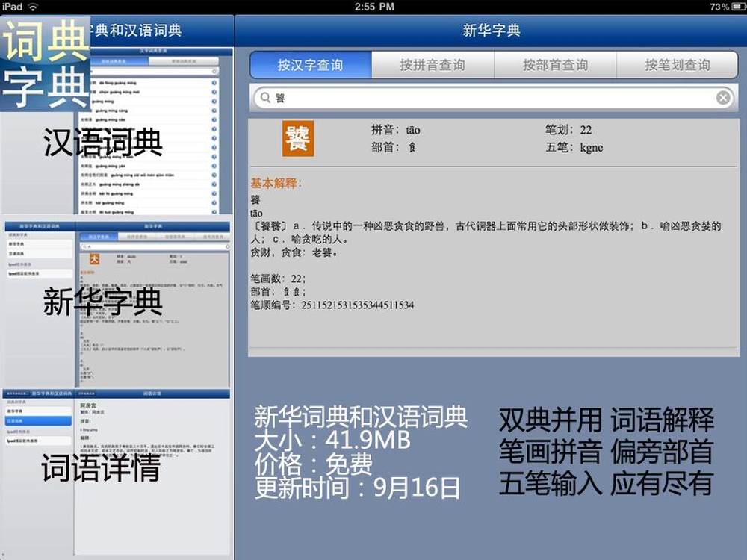Tap the magnifier icon in search bar
Image resolution: width=747 pixels, height=560 pixels.
pyautogui.click(x=265, y=98)
